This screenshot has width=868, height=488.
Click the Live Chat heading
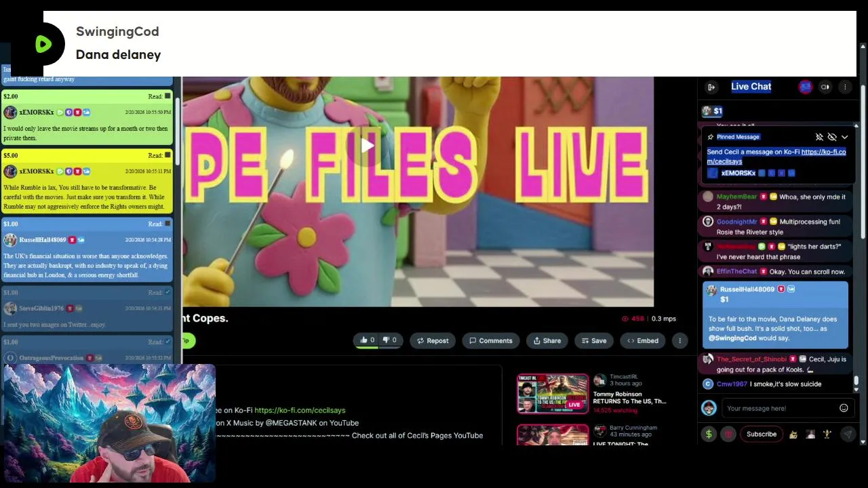click(x=751, y=87)
